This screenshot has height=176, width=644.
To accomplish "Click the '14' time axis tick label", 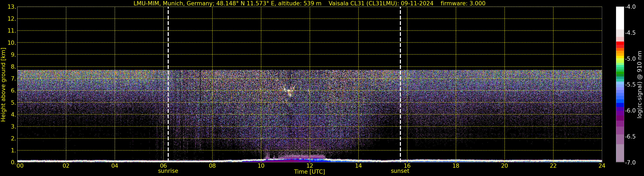I will coord(358,166).
